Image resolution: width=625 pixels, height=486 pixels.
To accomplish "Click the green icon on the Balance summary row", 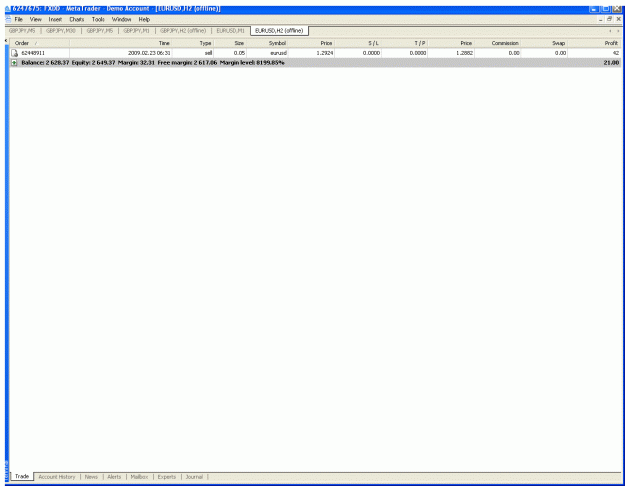I will point(14,63).
